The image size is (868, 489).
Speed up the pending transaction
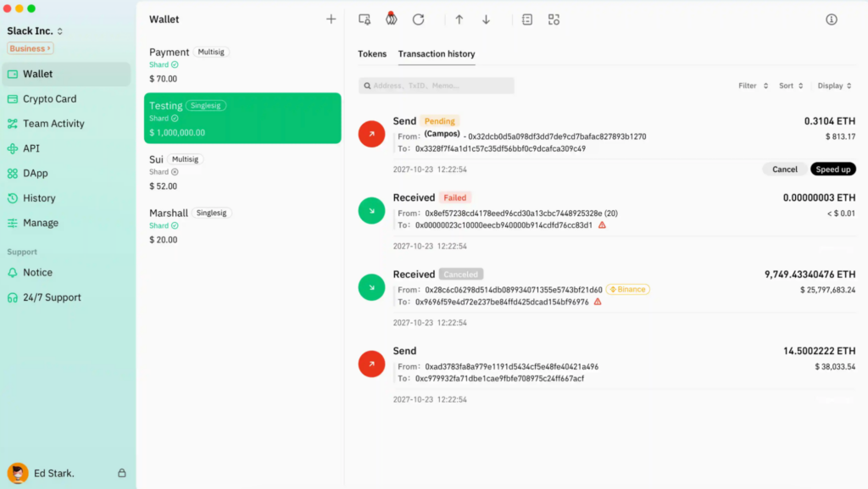833,169
